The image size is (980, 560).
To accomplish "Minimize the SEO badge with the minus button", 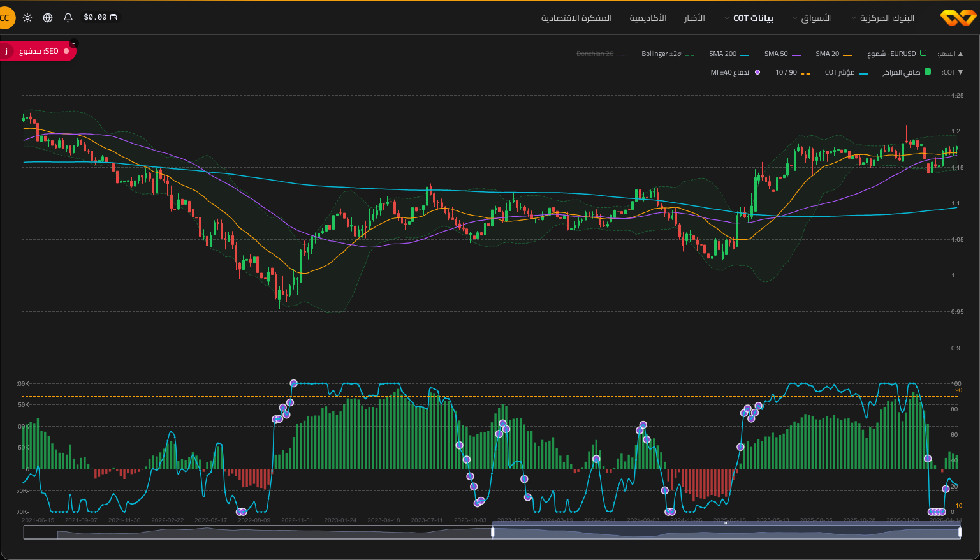I will click(73, 43).
